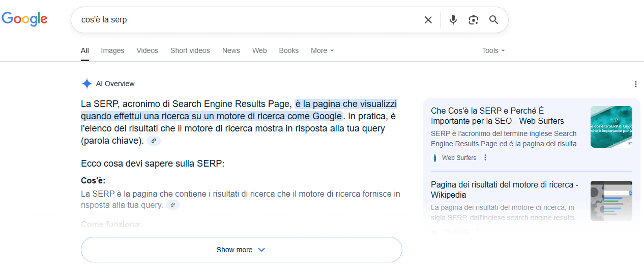Expand overview with Show more button
This screenshot has height=269, width=644.
pos(242,250)
